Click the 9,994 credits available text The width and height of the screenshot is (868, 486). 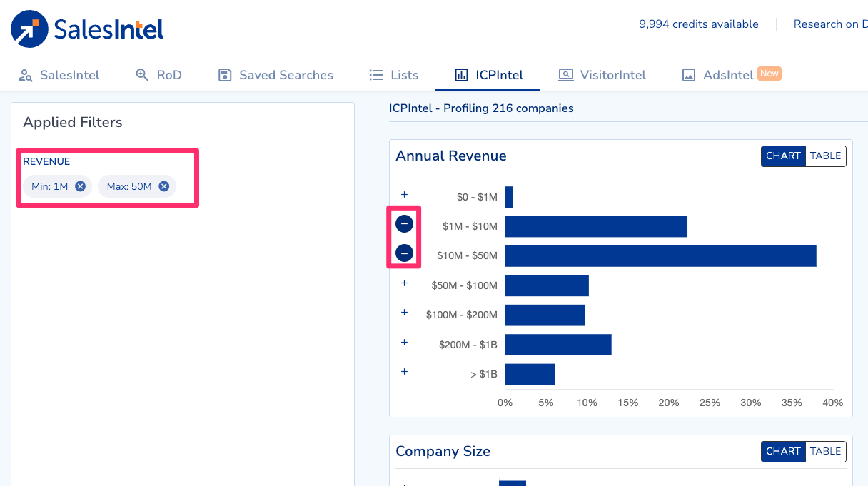[x=699, y=24]
